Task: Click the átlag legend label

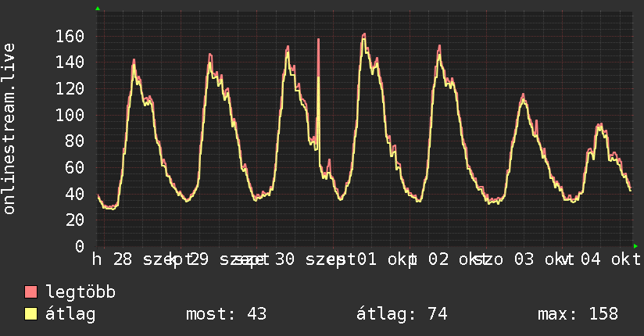Action: click(x=70, y=314)
